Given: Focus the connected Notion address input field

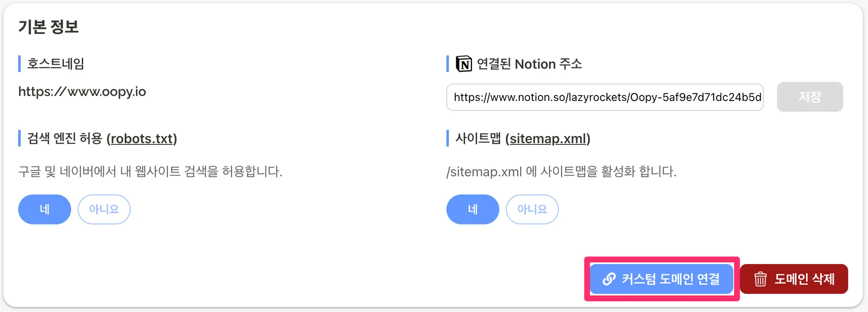Looking at the screenshot, I should tap(605, 97).
